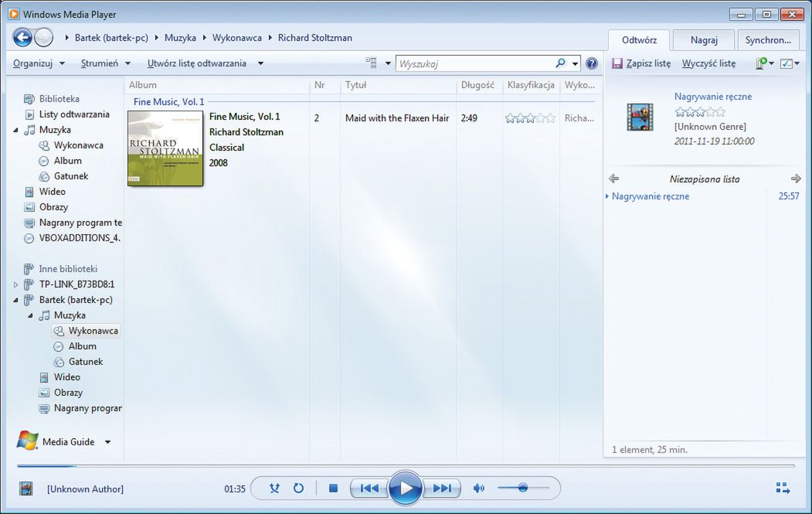Click Utwórz listę odtwarzania button

tap(197, 63)
